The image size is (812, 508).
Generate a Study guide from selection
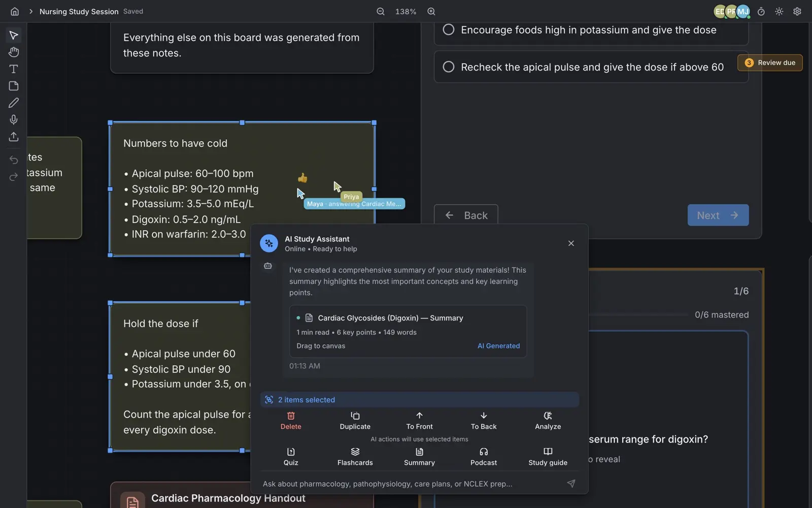[x=548, y=457]
